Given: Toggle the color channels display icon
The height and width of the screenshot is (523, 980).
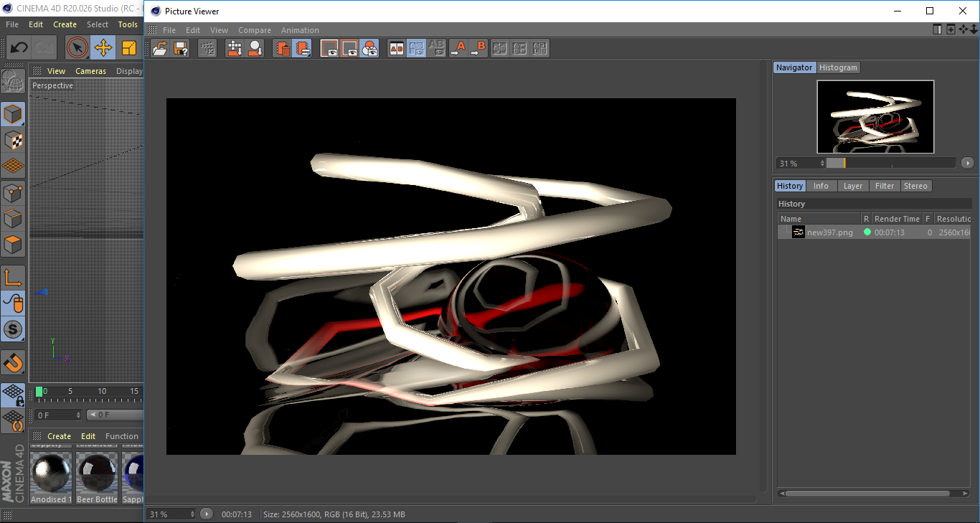Looking at the screenshot, I should (369, 49).
